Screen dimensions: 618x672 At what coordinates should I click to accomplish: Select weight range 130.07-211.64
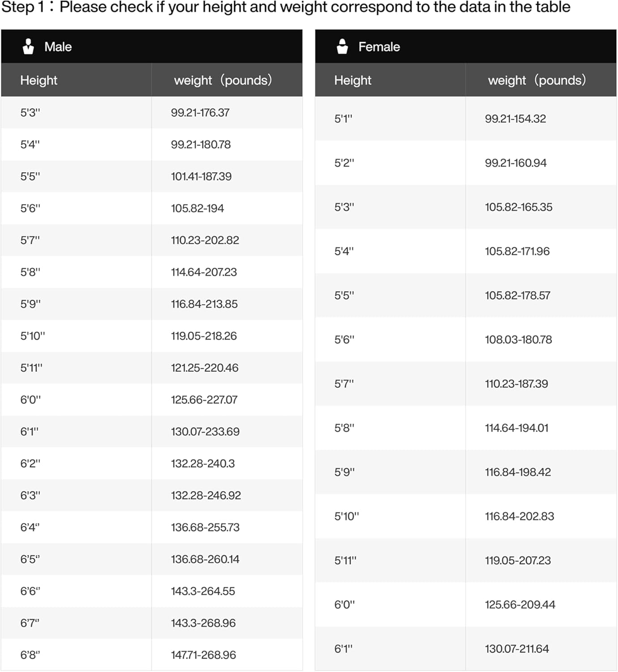point(516,649)
